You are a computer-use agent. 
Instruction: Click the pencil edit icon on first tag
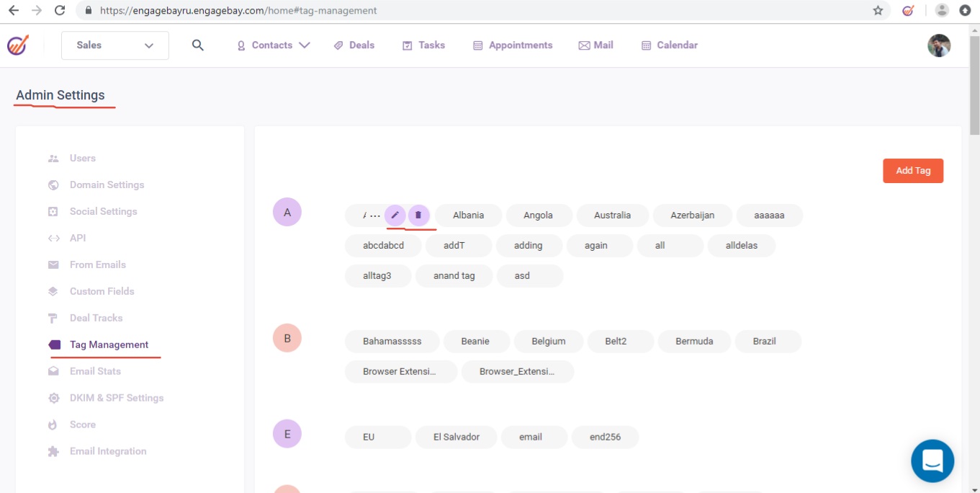click(x=395, y=215)
